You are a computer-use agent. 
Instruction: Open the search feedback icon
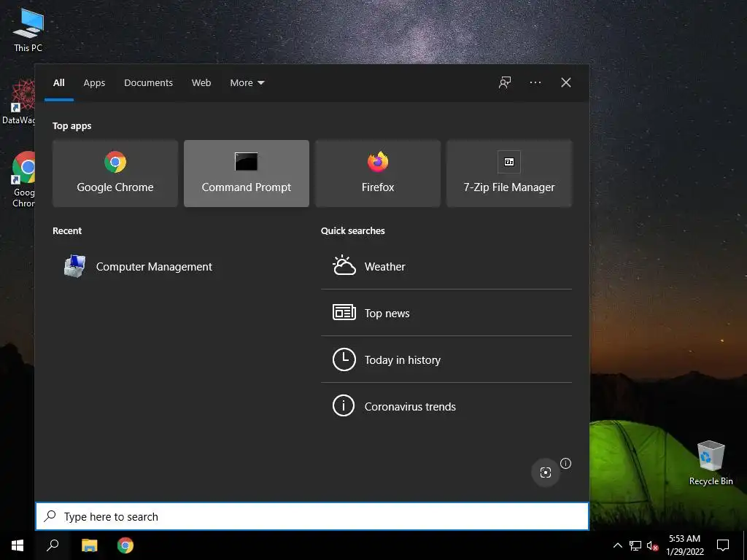(x=505, y=83)
